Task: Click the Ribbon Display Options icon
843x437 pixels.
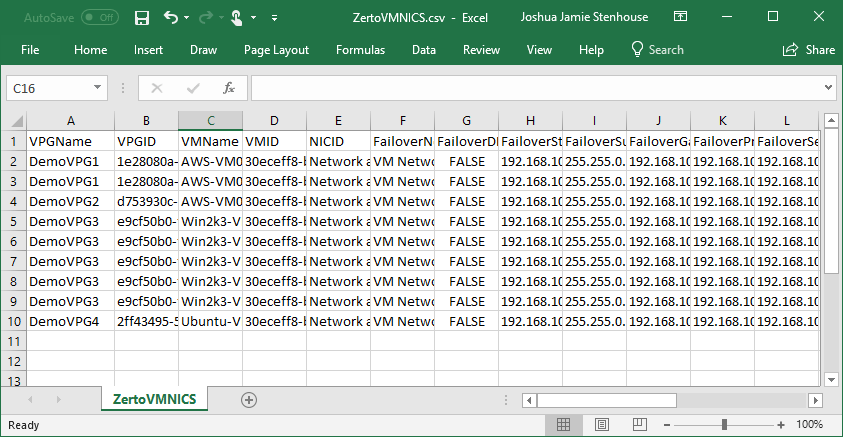Action: pos(680,17)
